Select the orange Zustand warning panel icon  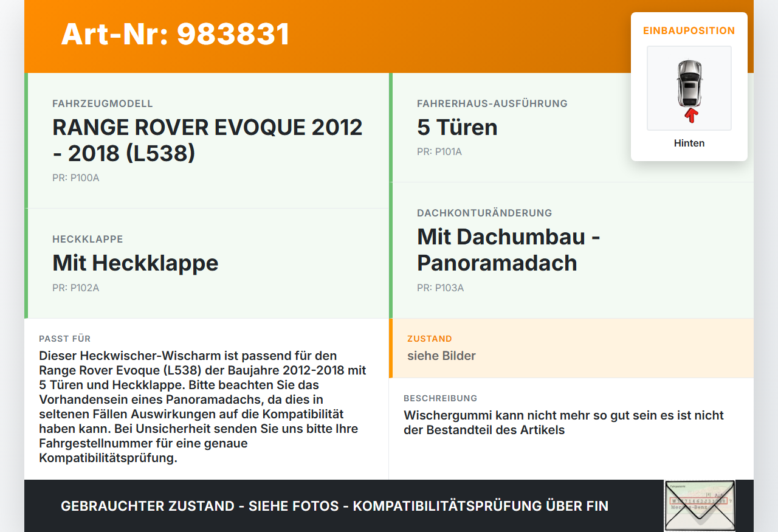pos(571,348)
